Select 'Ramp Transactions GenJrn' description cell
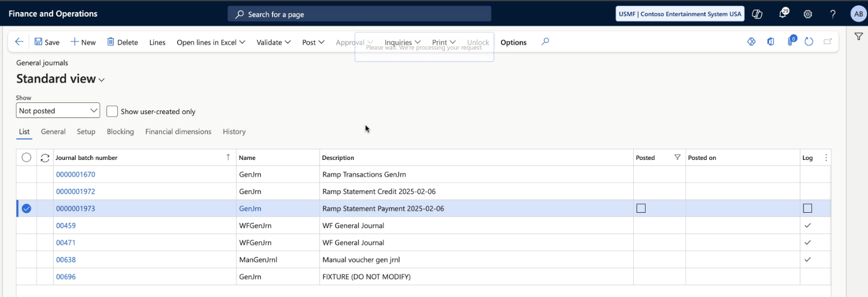Viewport: 868px width, 297px height. click(476, 174)
